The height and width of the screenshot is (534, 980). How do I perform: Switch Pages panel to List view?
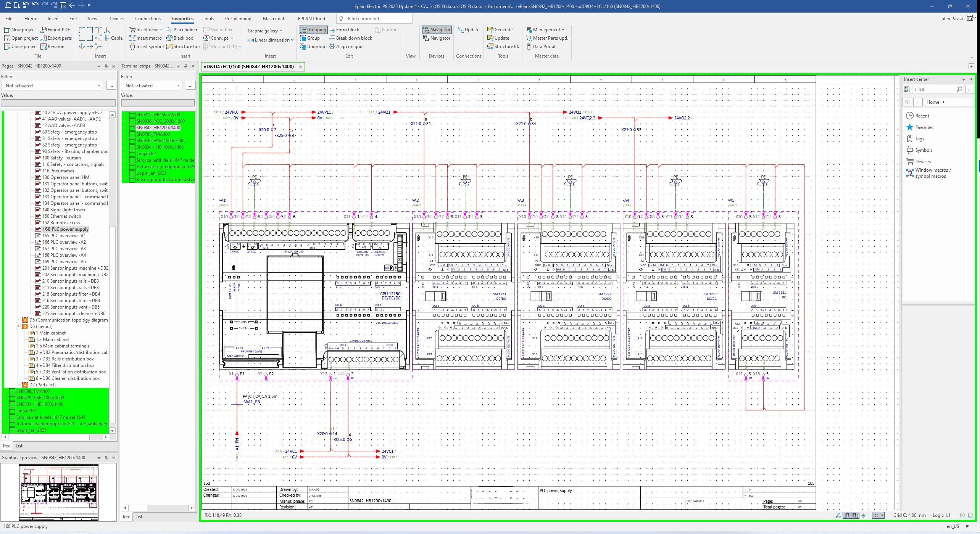(19, 446)
